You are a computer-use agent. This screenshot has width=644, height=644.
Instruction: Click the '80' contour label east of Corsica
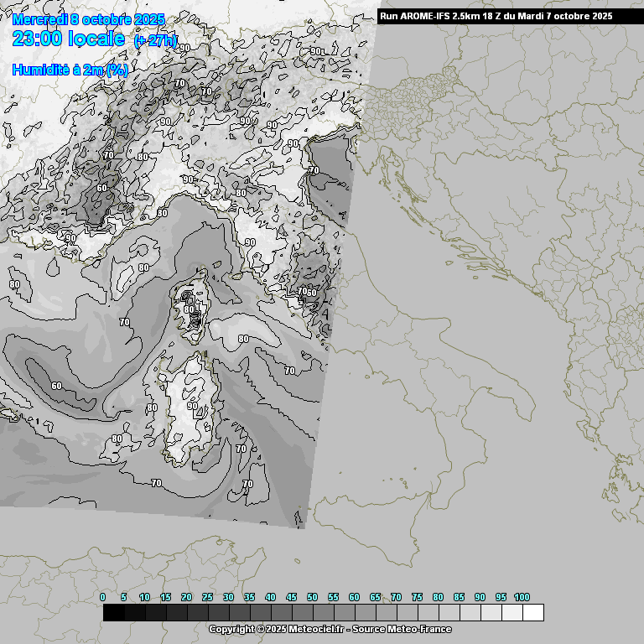point(243,340)
